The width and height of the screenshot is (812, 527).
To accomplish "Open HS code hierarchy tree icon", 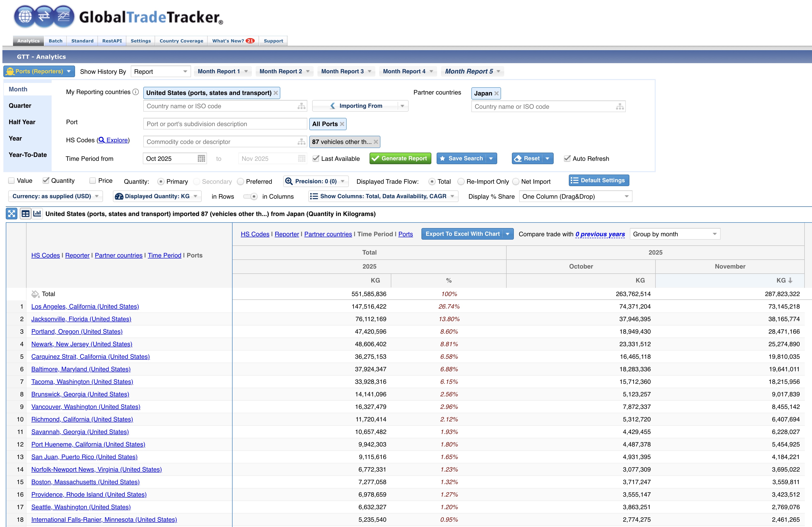I will point(301,142).
